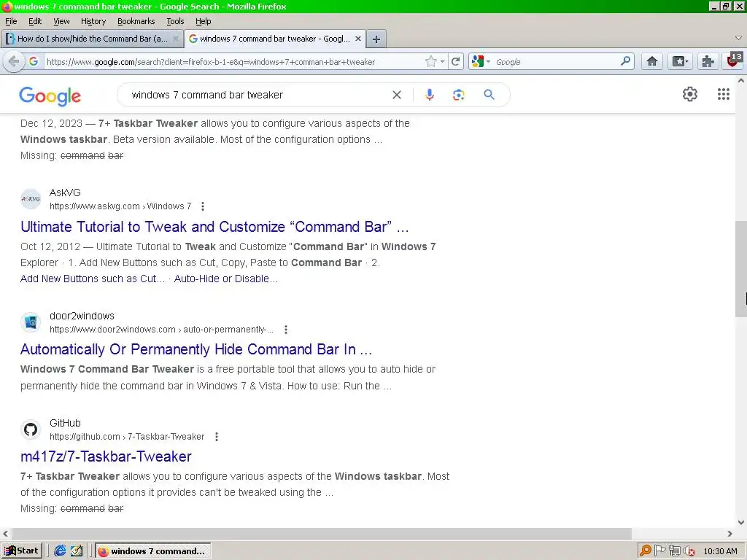
Task: Open Google quick settings gear
Action: 689,94
